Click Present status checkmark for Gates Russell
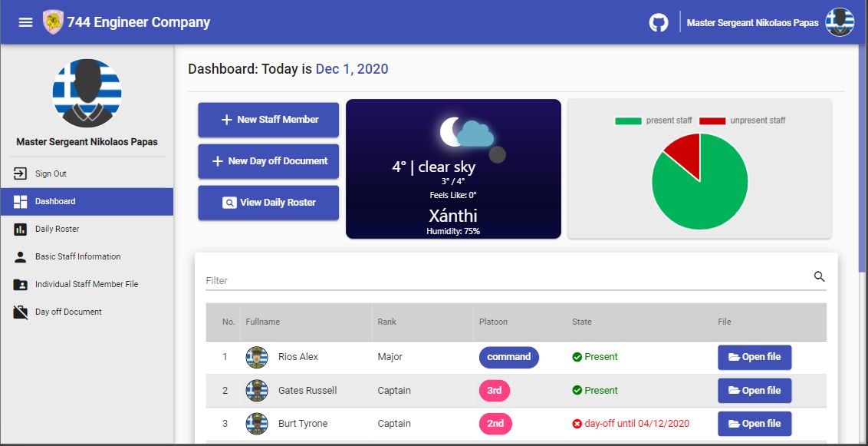The image size is (868, 446). coord(577,391)
